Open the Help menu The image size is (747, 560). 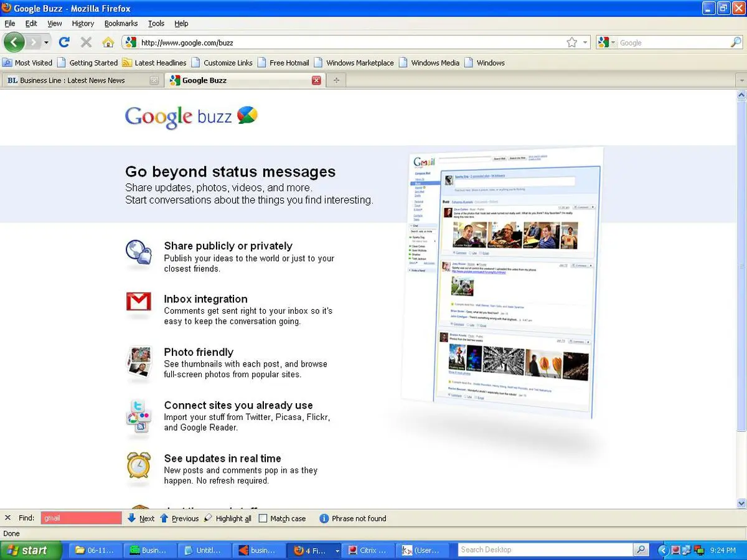181,24
